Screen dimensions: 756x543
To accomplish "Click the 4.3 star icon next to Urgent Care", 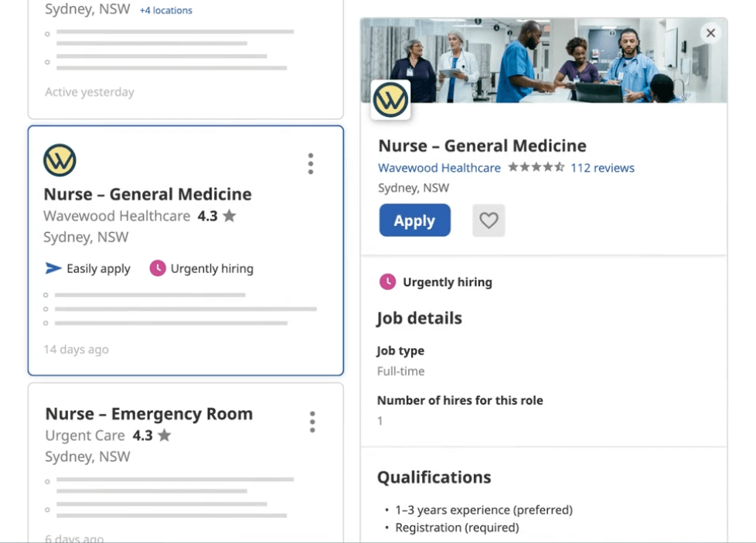I will [x=164, y=435].
